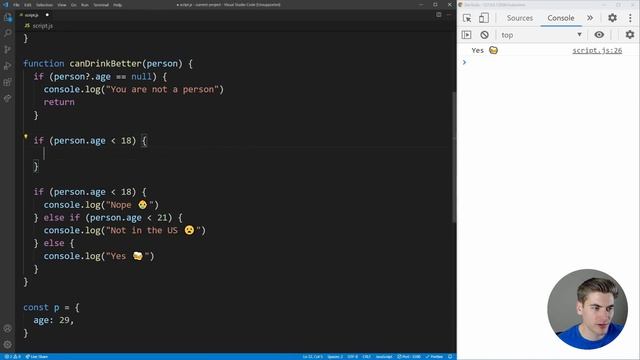Image resolution: width=640 pixels, height=360 pixels.
Task: Click the 'if (person?.age == null)' line
Action: click(x=100, y=77)
